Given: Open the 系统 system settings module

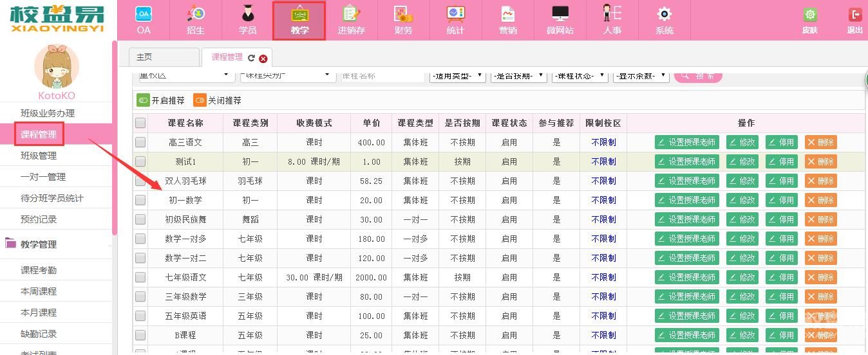Looking at the screenshot, I should [x=665, y=20].
